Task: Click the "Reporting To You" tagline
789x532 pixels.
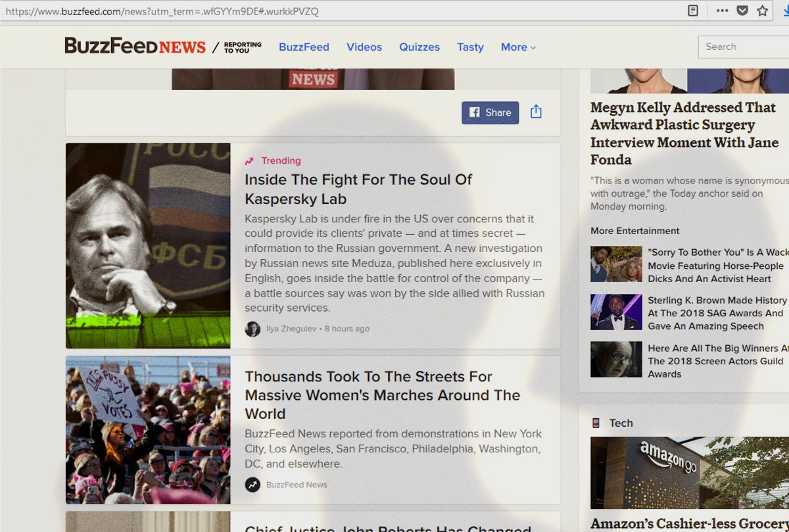Action: [243, 47]
